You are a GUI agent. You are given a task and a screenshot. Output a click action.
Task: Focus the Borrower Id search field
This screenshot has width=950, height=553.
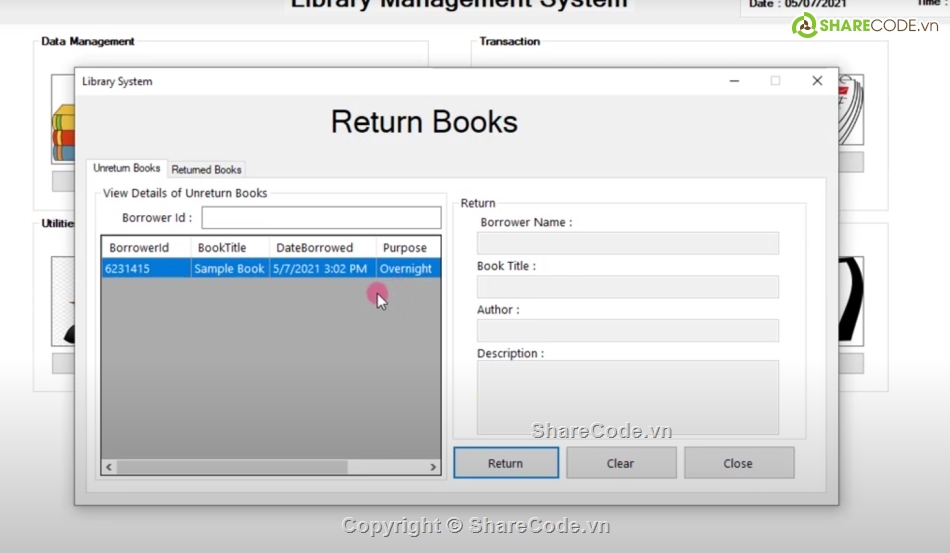tap(320, 218)
